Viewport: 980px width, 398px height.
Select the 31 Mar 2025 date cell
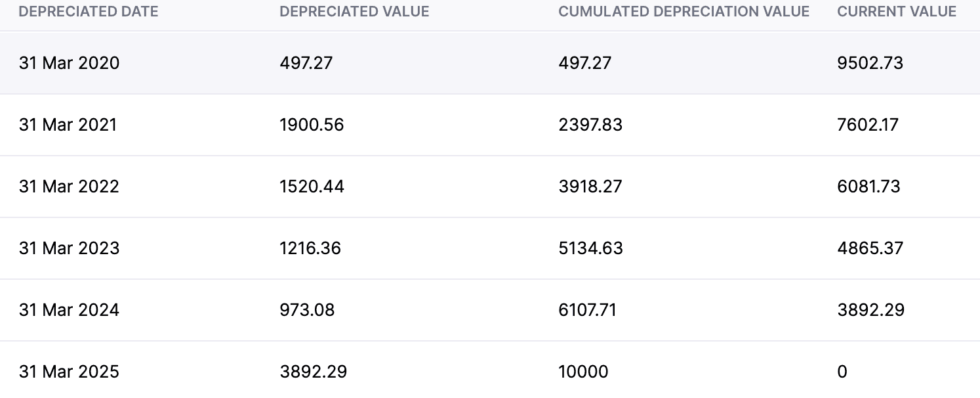(x=69, y=372)
